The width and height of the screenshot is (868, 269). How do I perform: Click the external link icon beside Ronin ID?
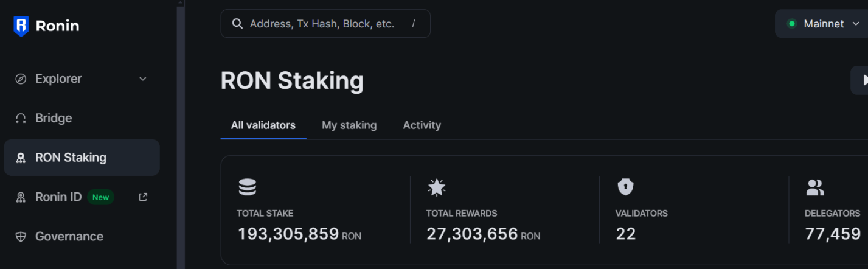tap(143, 197)
